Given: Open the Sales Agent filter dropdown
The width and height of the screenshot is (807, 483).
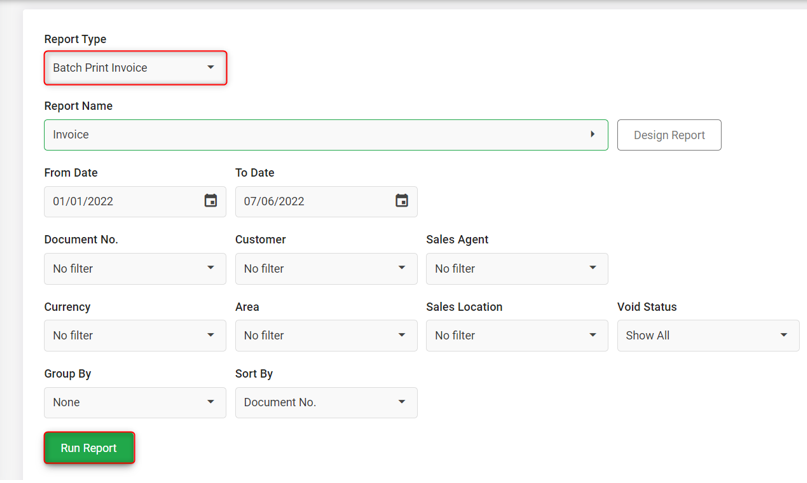Looking at the screenshot, I should click(517, 268).
